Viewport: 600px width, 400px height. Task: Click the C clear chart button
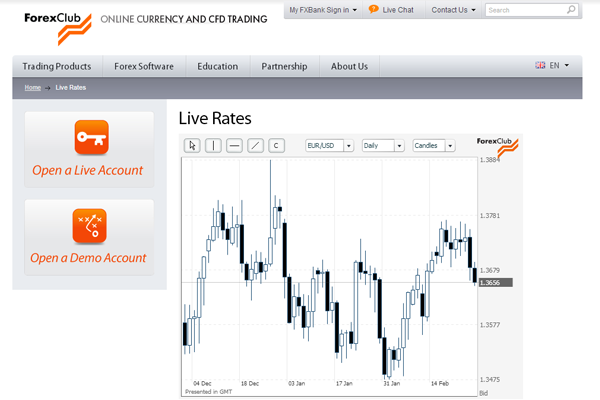276,145
